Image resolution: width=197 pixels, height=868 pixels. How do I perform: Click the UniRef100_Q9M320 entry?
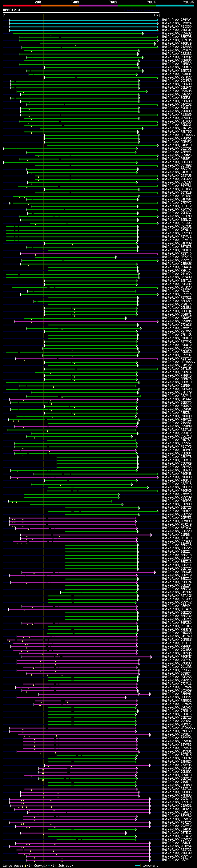tap(177, 179)
